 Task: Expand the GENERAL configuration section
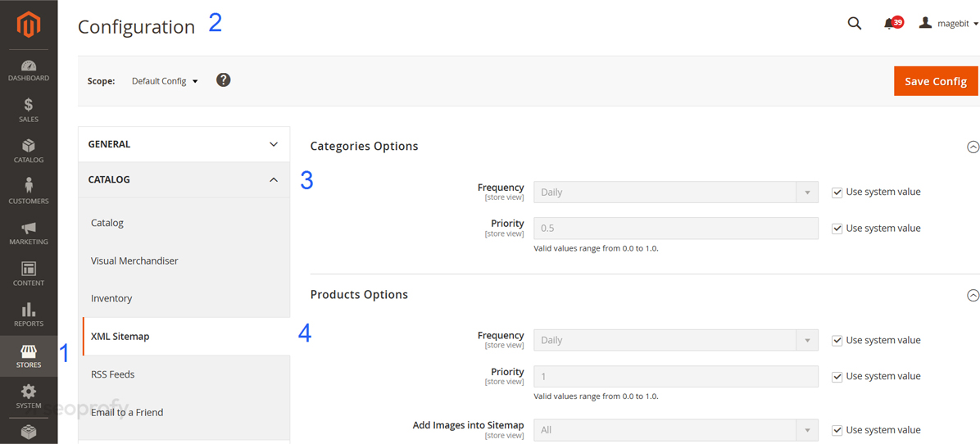pos(184,144)
